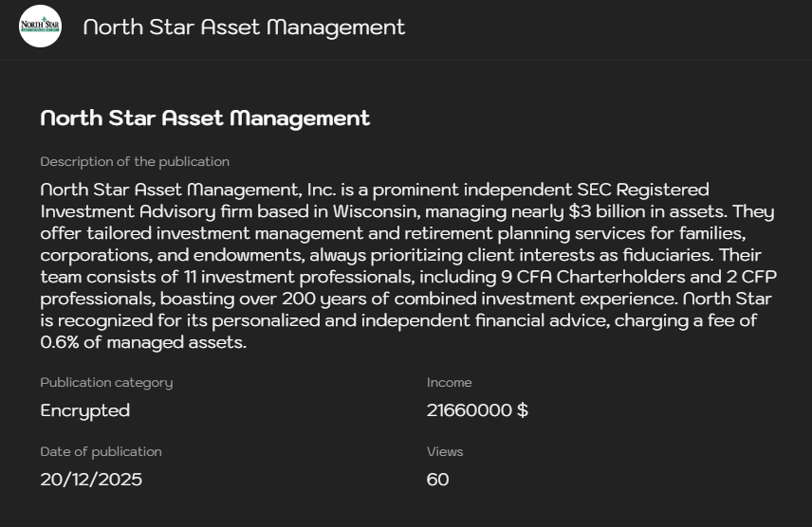The height and width of the screenshot is (527, 812).
Task: Click the "Income" field label
Action: pyautogui.click(x=450, y=383)
